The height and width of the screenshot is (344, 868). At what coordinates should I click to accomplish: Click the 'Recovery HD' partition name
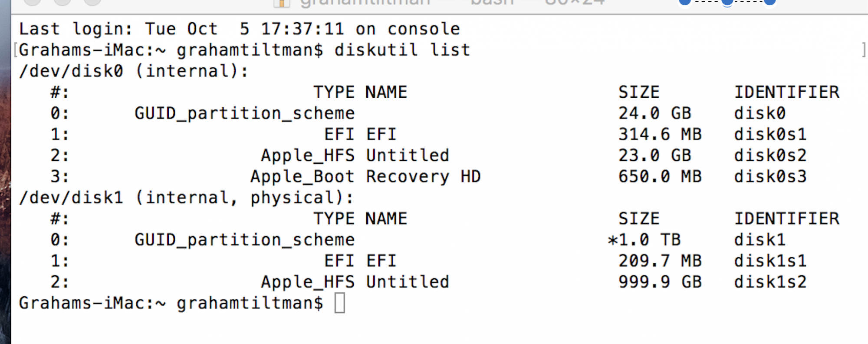click(x=423, y=176)
